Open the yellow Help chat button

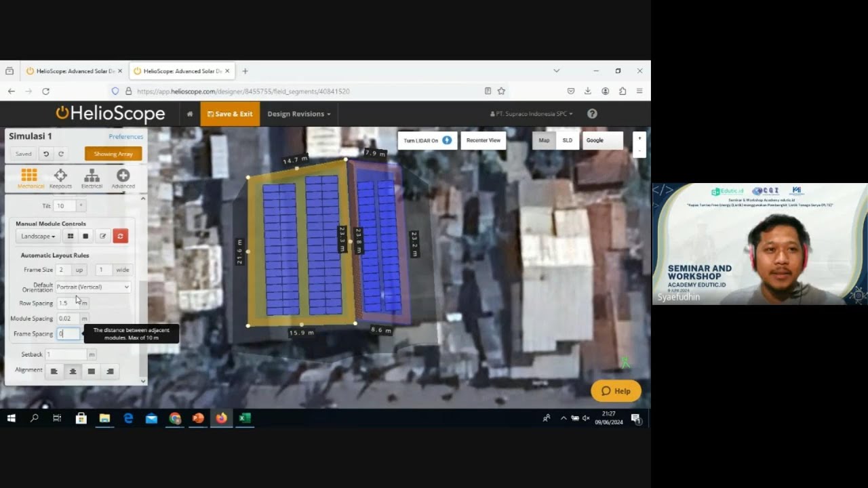(616, 391)
